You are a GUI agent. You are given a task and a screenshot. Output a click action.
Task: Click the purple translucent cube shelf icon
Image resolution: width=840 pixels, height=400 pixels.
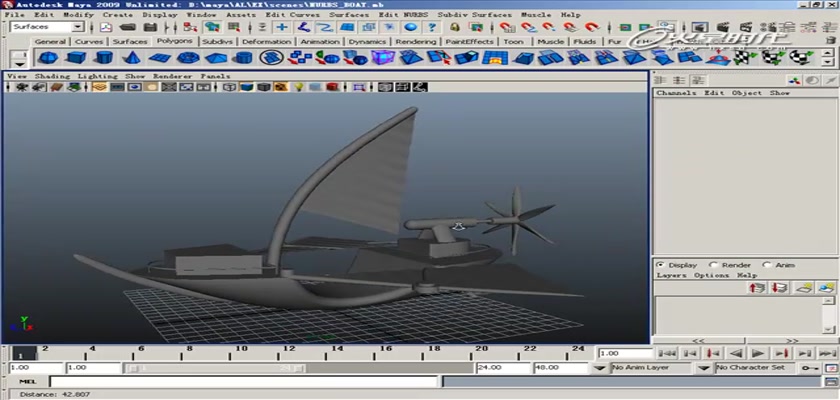(383, 57)
